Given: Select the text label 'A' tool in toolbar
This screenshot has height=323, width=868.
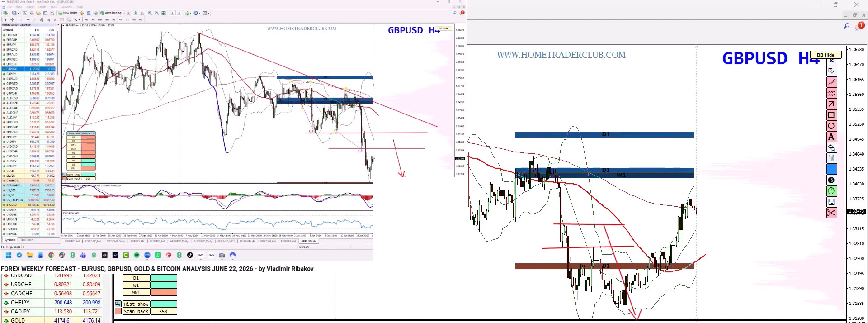Looking at the screenshot, I should (55, 19).
